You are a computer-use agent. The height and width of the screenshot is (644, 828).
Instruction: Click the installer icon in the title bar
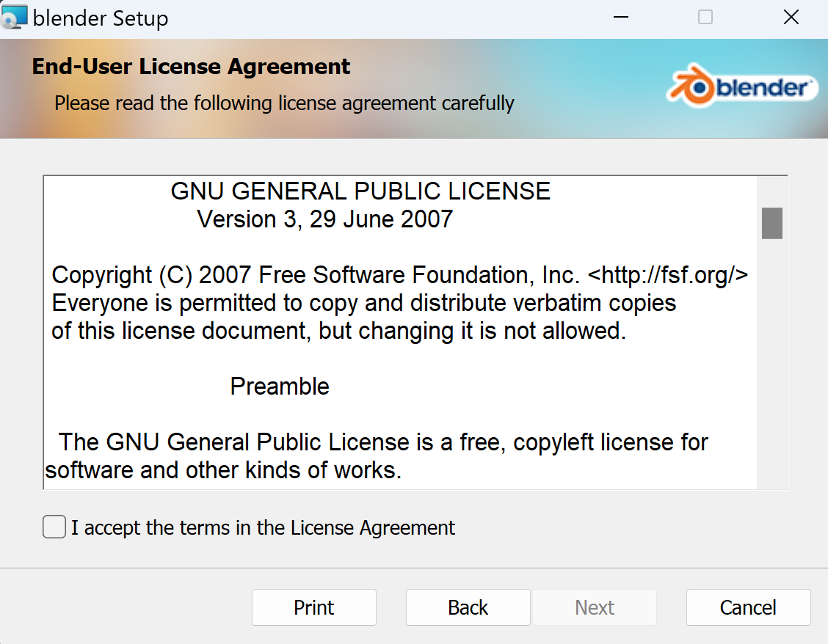coord(14,17)
